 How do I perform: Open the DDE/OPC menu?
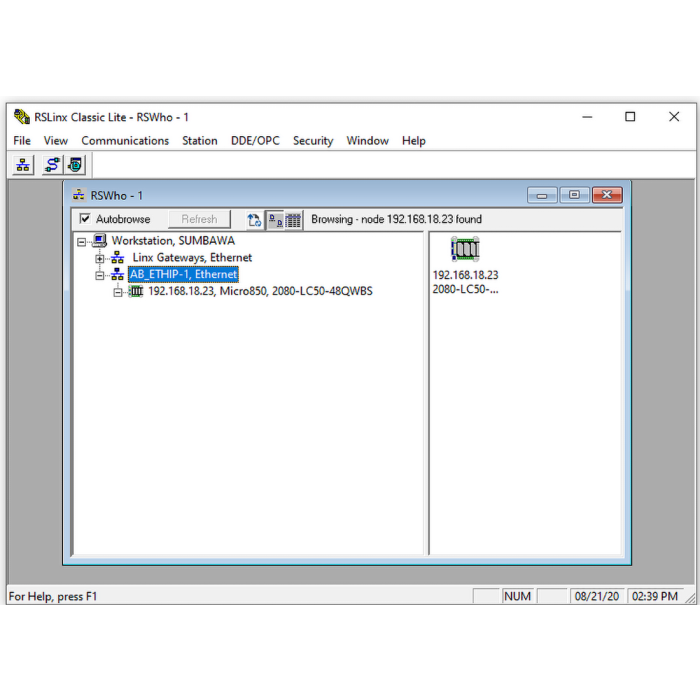coord(255,141)
